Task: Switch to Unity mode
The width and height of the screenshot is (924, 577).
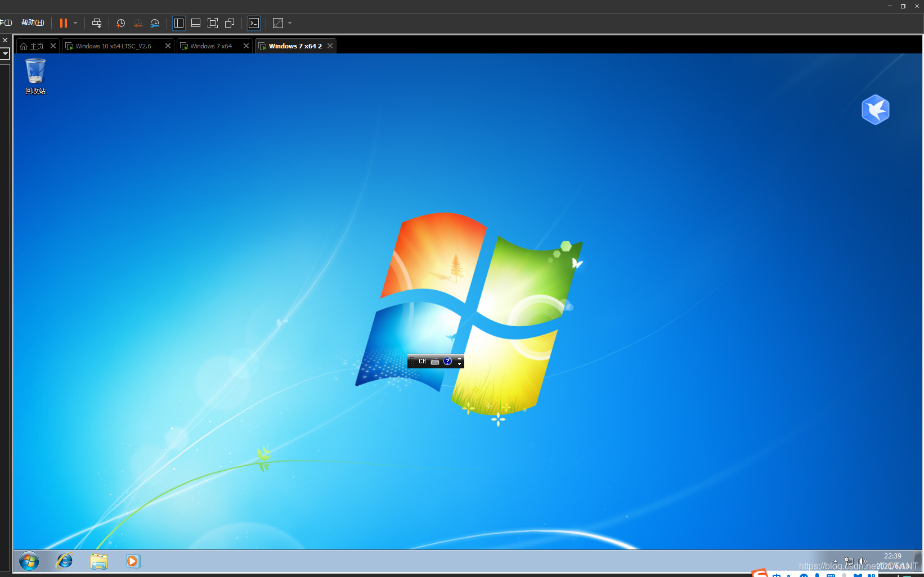Action: (x=230, y=23)
